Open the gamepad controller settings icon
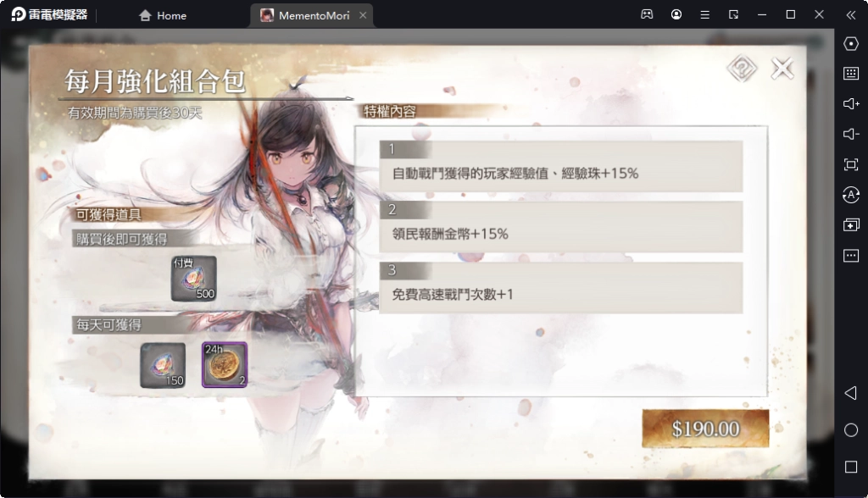 click(647, 14)
